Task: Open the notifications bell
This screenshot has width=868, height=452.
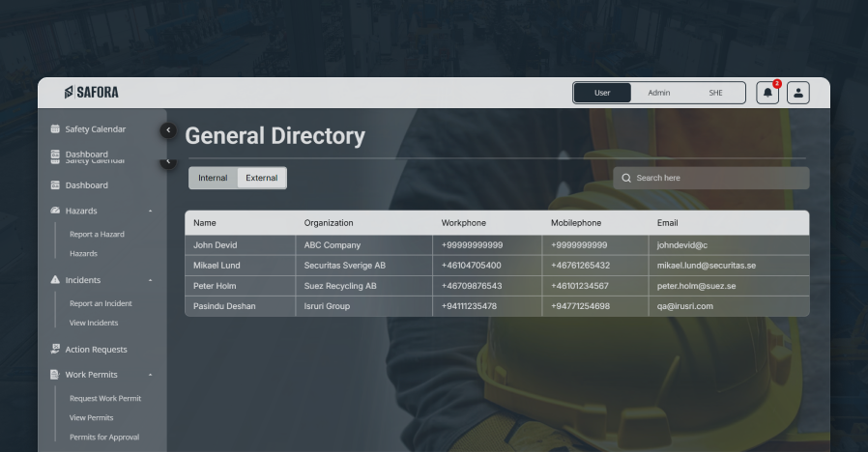Action: click(767, 93)
